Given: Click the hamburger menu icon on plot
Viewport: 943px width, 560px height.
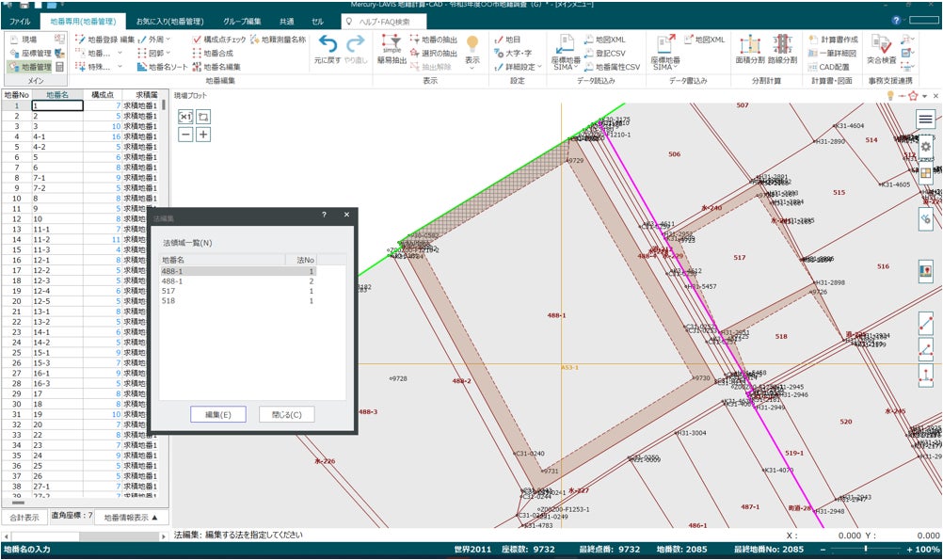Looking at the screenshot, I should coord(925,119).
